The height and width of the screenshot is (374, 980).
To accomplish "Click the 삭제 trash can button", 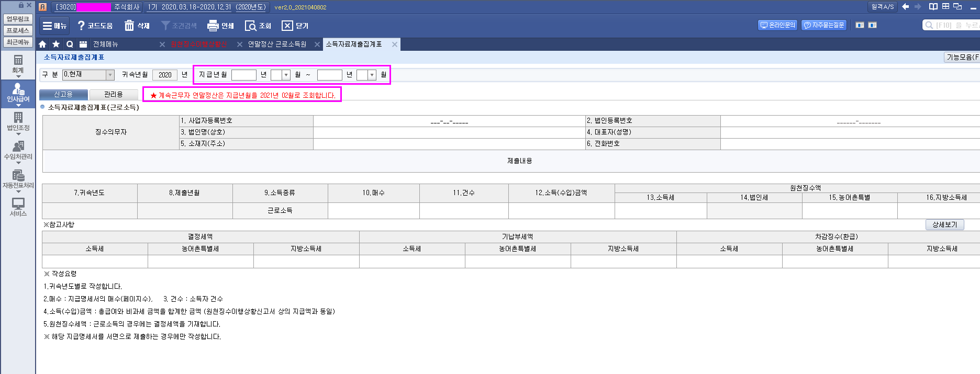I will click(137, 26).
